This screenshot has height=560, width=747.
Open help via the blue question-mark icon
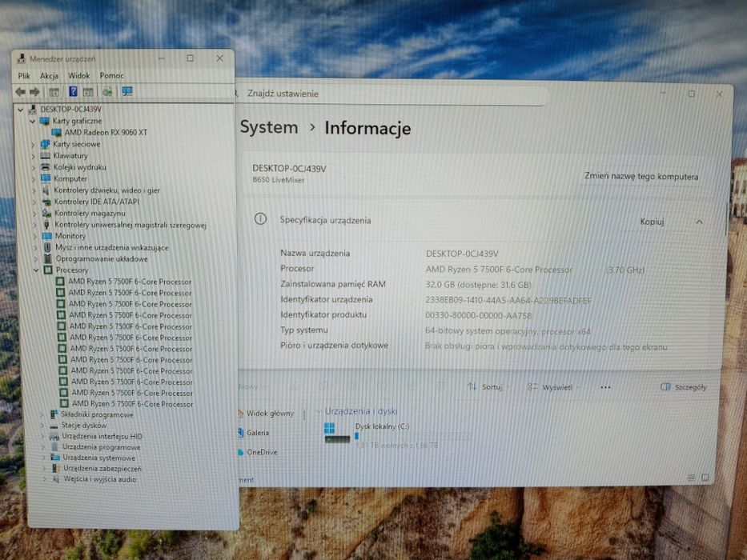73,91
